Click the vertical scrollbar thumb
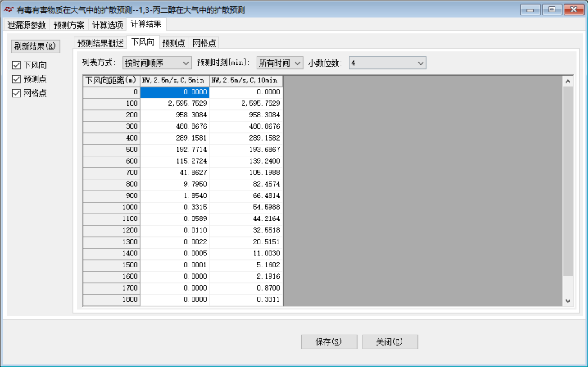 [x=568, y=181]
